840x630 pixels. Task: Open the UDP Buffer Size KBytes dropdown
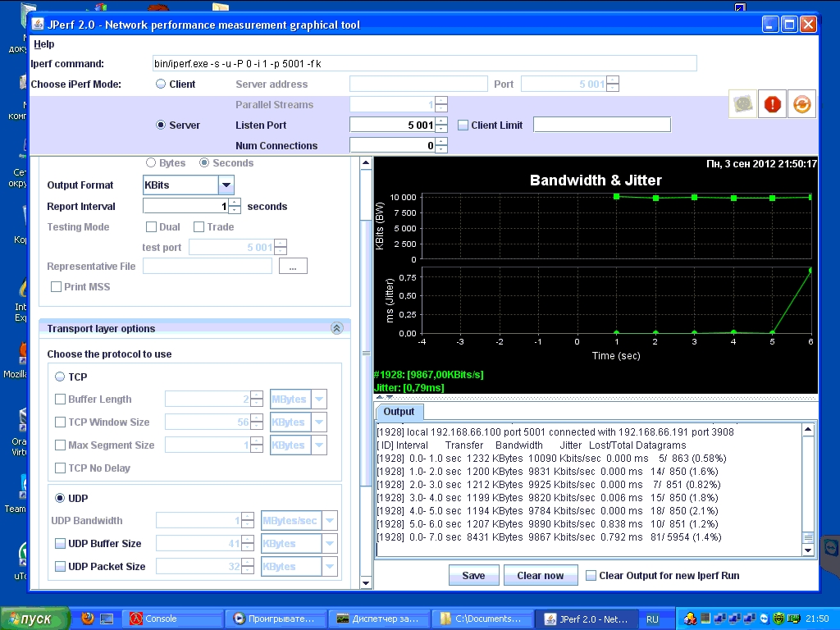point(330,543)
